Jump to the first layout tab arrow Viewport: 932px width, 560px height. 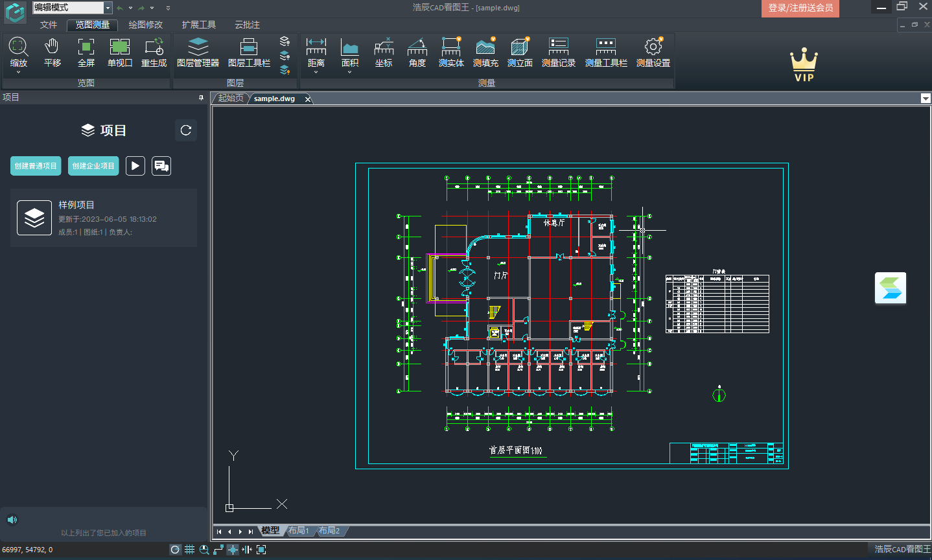pyautogui.click(x=219, y=531)
